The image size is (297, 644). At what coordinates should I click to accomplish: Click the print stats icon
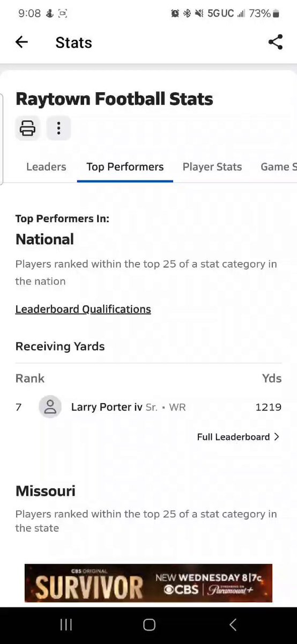[27, 128]
